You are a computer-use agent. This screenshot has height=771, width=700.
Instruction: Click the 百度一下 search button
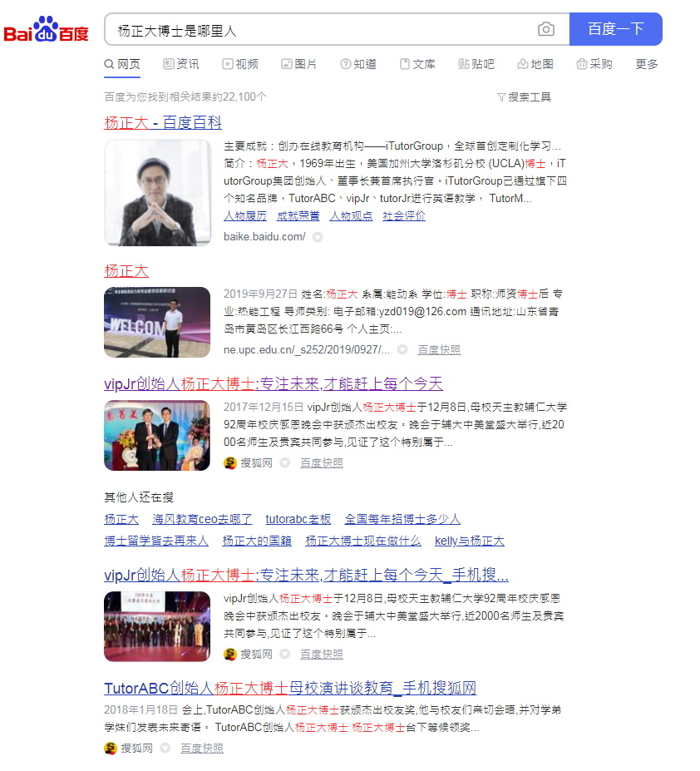(615, 29)
